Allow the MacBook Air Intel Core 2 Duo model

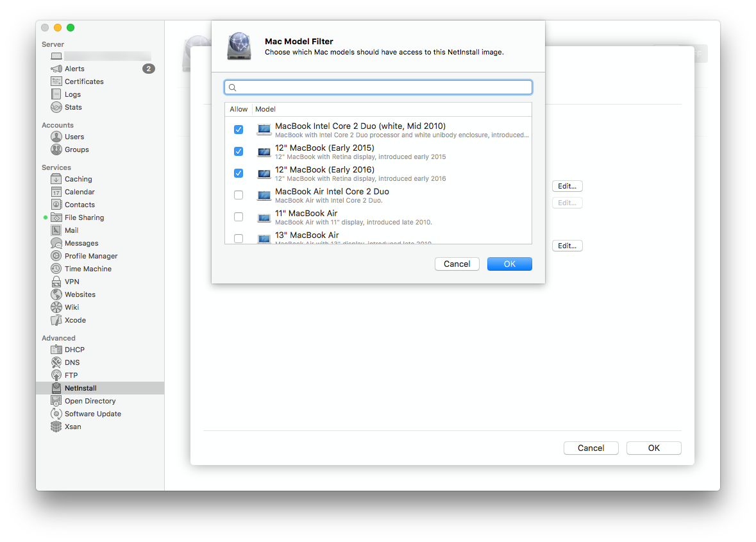point(239,194)
